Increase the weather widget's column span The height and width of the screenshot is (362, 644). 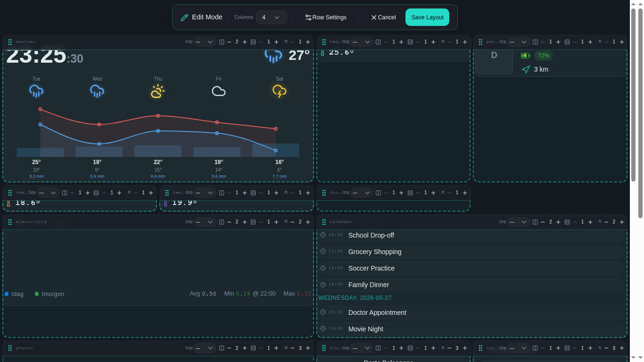pos(245,42)
